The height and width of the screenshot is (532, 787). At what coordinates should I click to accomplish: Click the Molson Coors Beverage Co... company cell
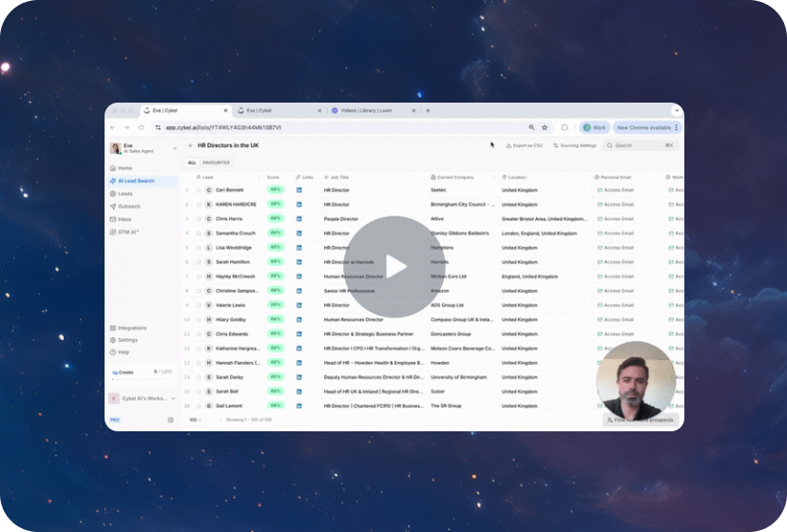pyautogui.click(x=462, y=349)
